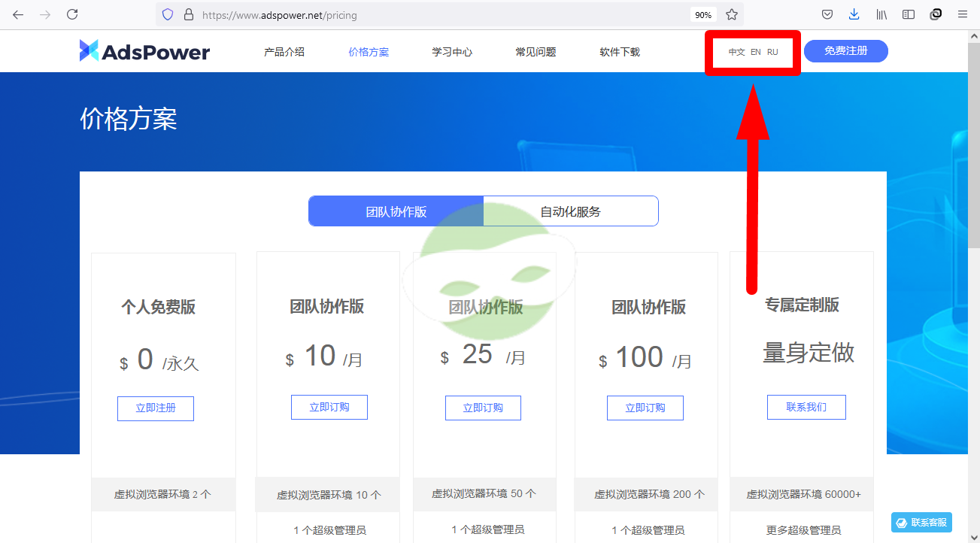The width and height of the screenshot is (980, 543).
Task: Open 价格方案 navigation item
Action: (x=369, y=52)
